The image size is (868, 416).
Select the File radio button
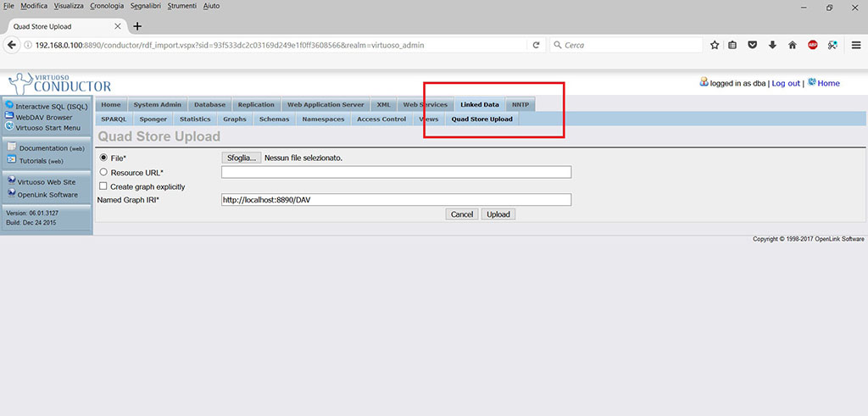point(103,158)
